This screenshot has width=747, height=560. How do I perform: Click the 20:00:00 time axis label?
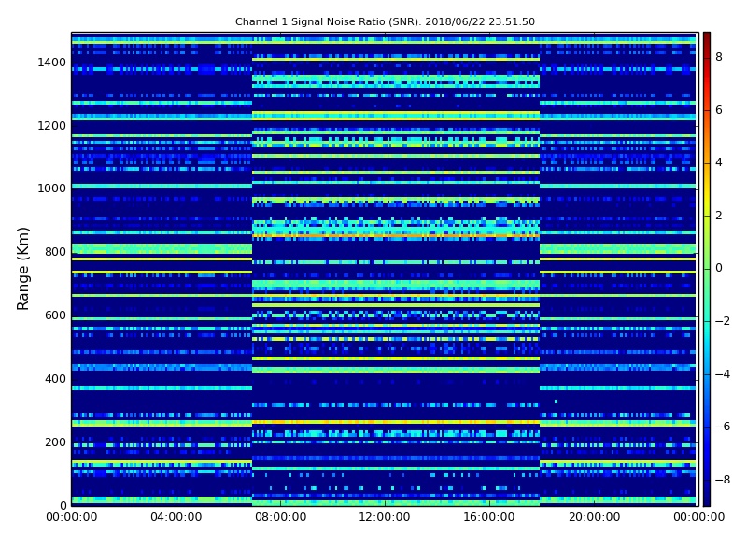point(594,517)
